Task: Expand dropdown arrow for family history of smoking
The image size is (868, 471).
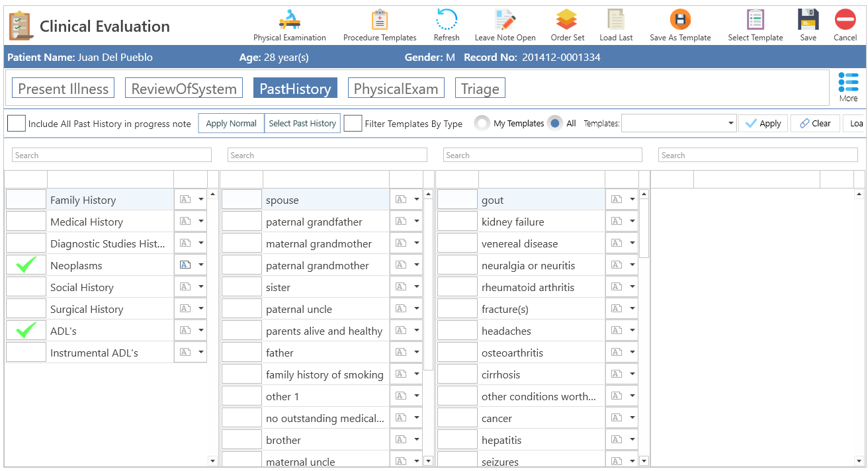Action: 417,374
